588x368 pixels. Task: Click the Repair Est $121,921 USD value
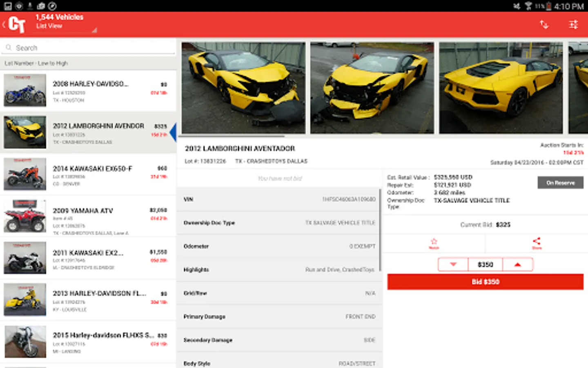[x=452, y=185]
